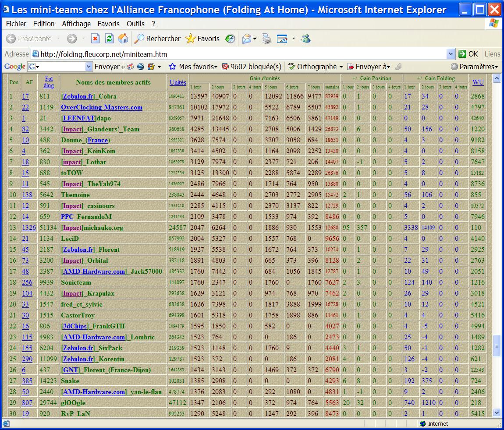The width and height of the screenshot is (504, 430).
Task: Expand the address bar dropdown arrow
Action: [x=451, y=54]
